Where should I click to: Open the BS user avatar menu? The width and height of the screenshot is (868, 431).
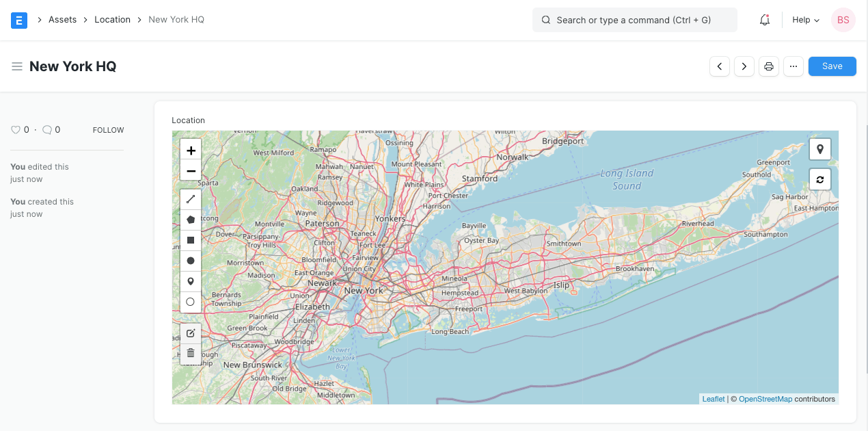pyautogui.click(x=843, y=20)
